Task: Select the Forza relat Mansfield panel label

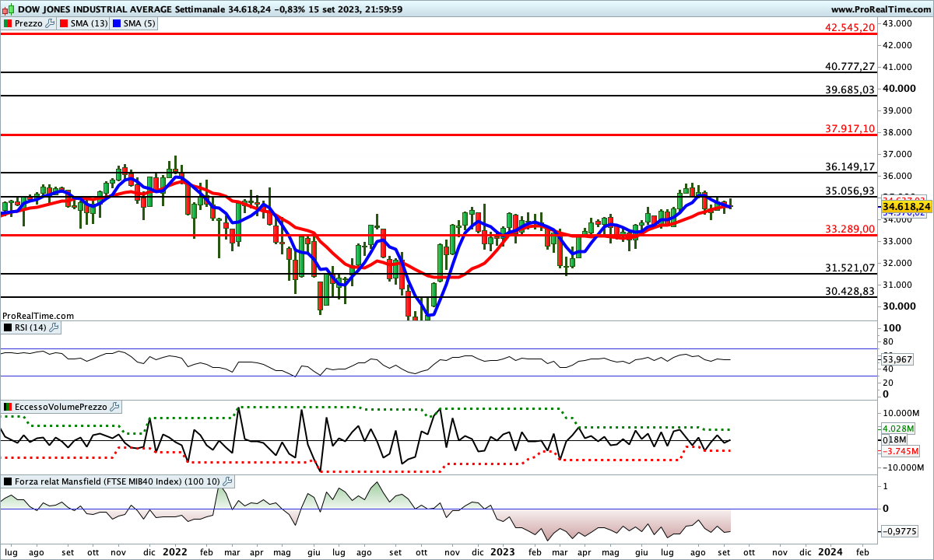Action: tap(118, 481)
